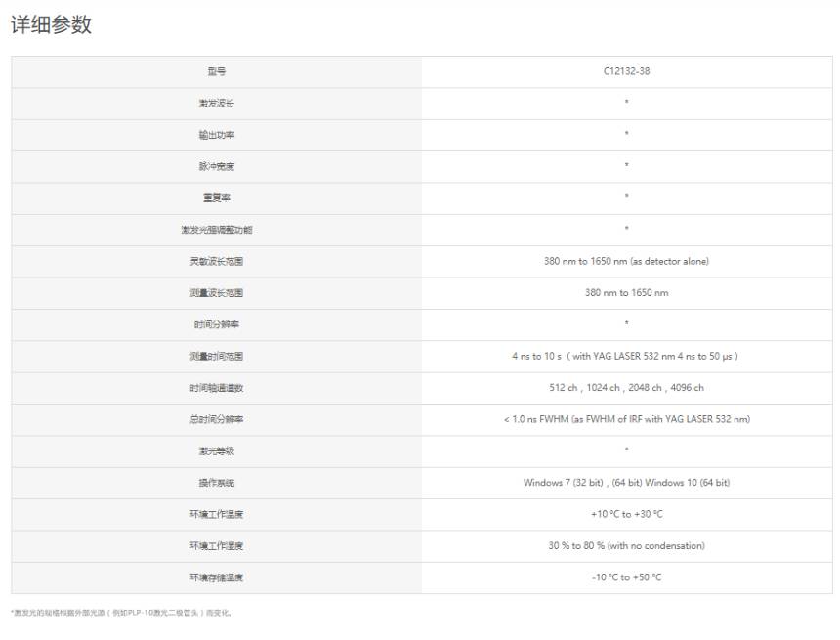Click the 激光等级 row label
The height and width of the screenshot is (640, 840).
coord(217,450)
